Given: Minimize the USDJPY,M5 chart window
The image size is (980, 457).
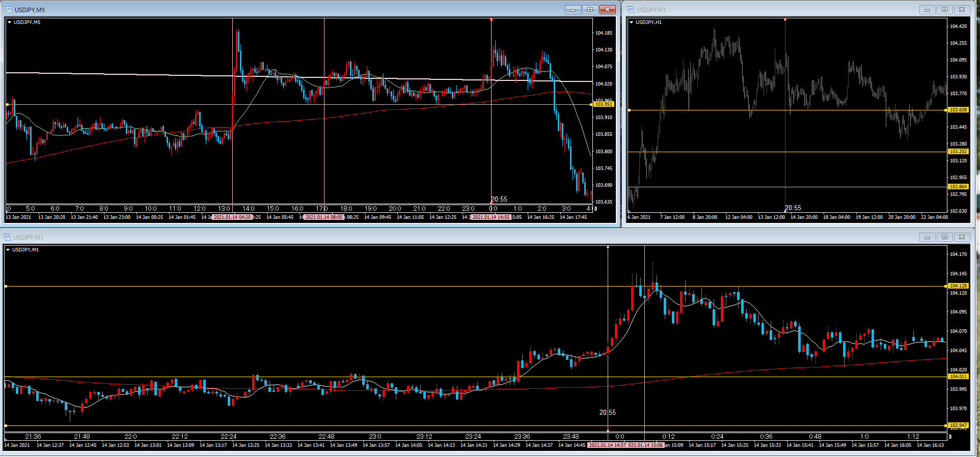Looking at the screenshot, I should pos(573,10).
